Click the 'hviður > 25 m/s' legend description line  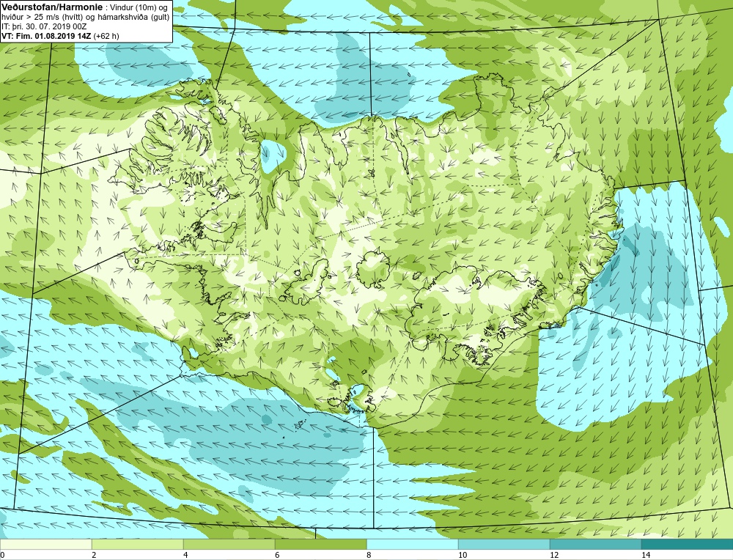pyautogui.click(x=86, y=18)
